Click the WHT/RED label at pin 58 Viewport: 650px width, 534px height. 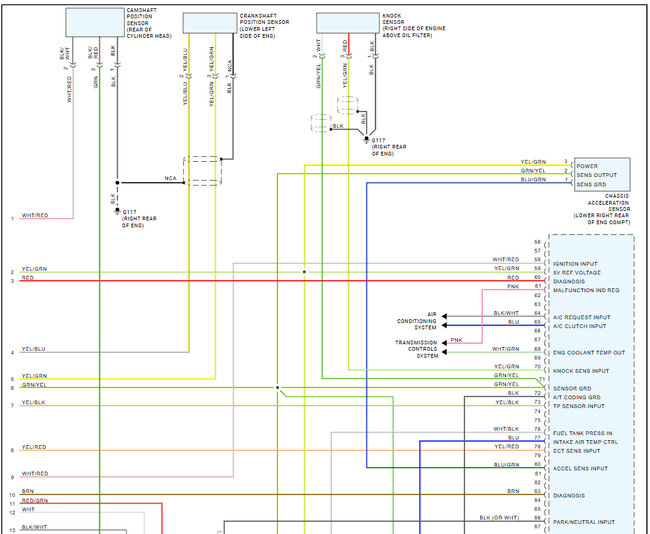(x=505, y=260)
